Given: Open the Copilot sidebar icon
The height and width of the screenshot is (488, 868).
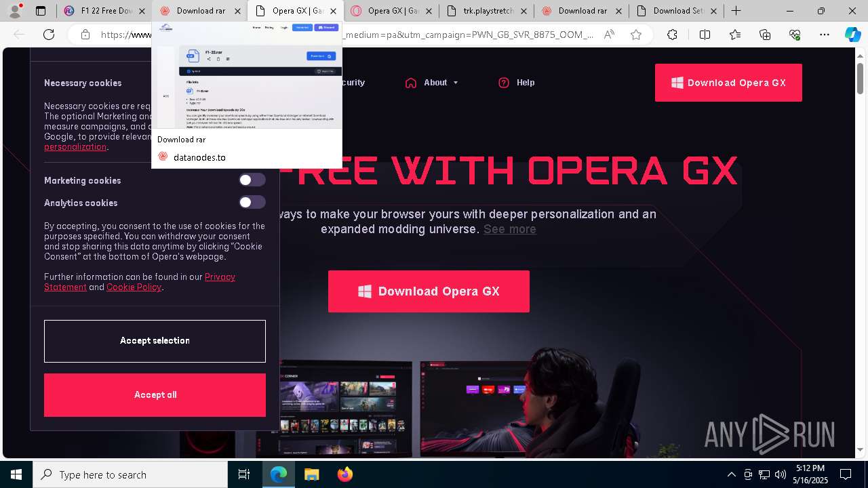Looking at the screenshot, I should coord(853,35).
